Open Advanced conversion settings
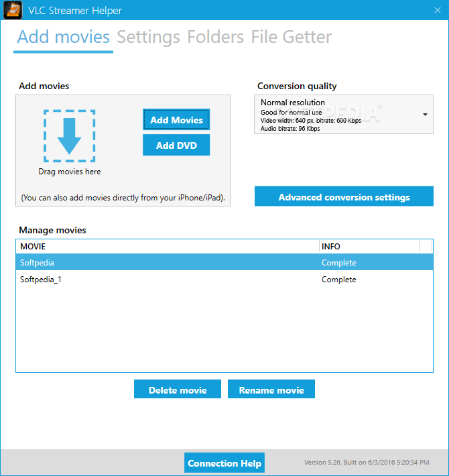Viewport: 449px width, 476px height. [x=344, y=196]
